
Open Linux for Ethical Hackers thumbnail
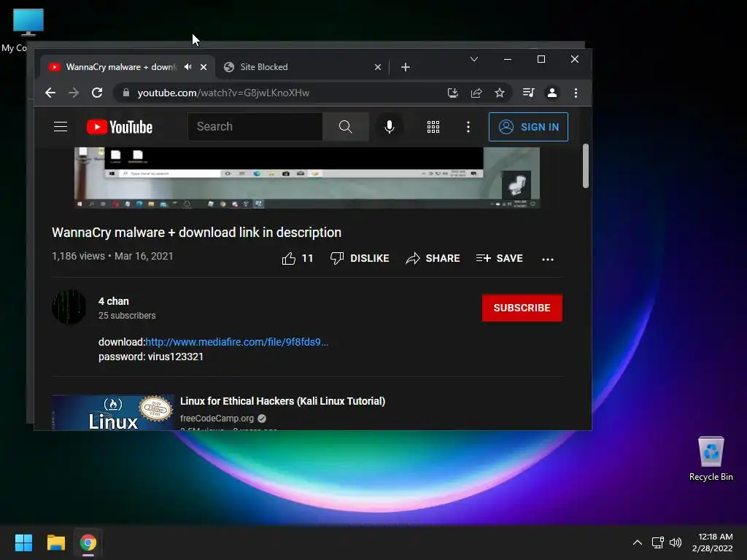(x=113, y=413)
